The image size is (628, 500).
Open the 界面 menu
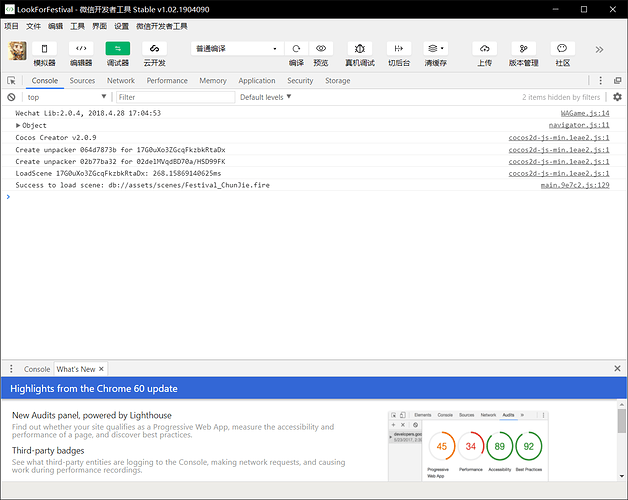tap(99, 26)
